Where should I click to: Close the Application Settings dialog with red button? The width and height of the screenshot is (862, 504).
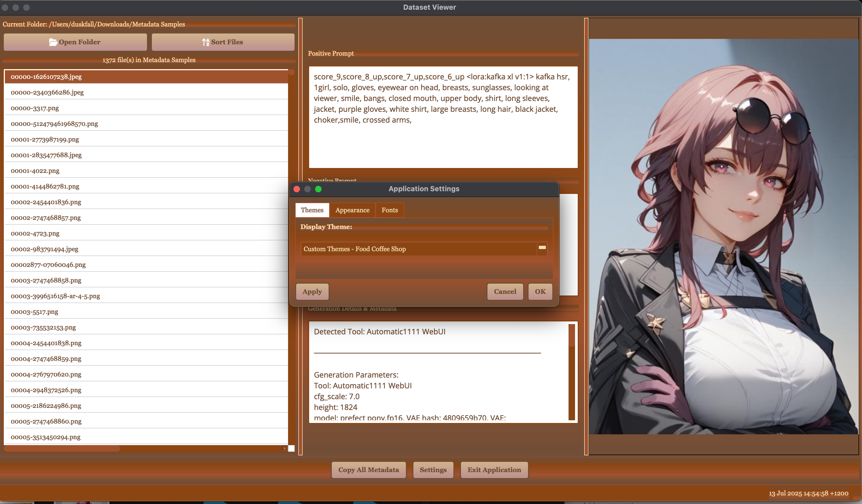pos(297,189)
